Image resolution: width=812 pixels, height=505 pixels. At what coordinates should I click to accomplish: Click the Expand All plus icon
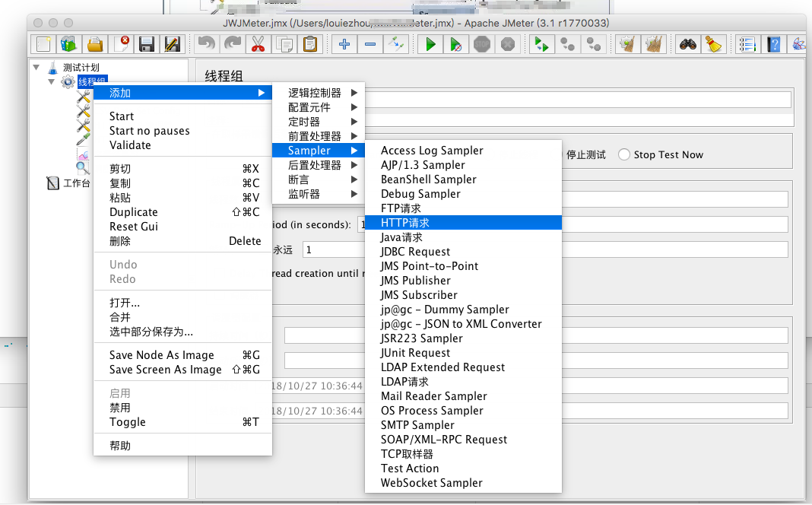pyautogui.click(x=344, y=45)
